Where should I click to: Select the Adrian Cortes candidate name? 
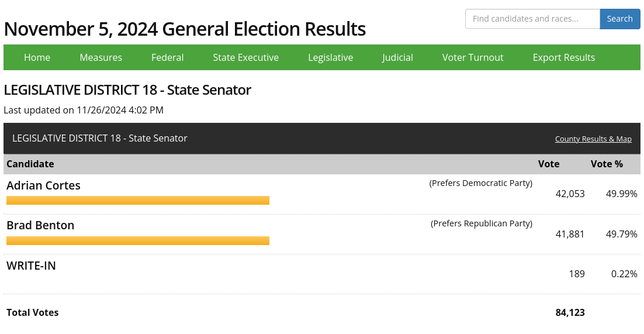click(43, 185)
